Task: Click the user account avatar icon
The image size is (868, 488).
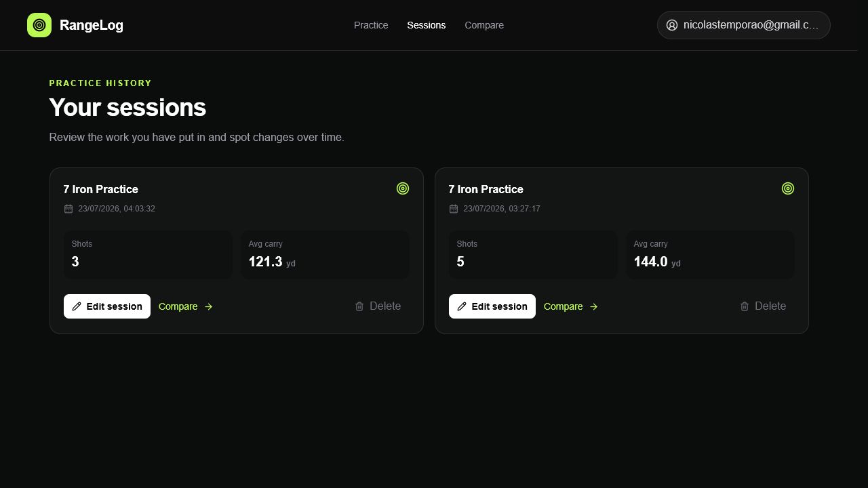Action: tap(672, 25)
